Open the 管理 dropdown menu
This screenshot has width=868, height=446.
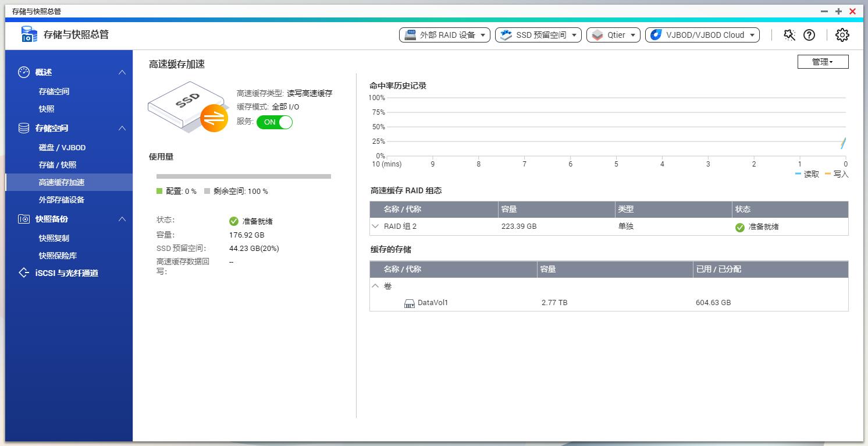tap(823, 61)
